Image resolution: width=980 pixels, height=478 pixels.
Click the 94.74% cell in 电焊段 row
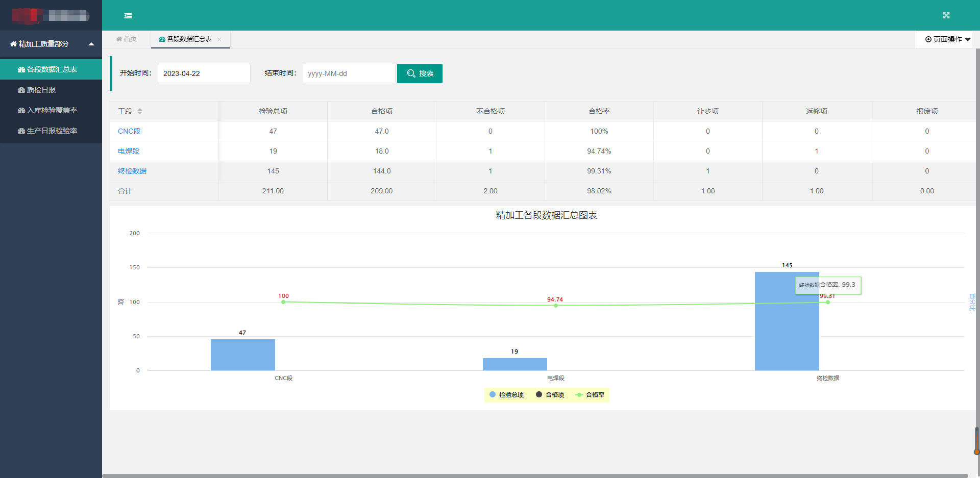[599, 151]
